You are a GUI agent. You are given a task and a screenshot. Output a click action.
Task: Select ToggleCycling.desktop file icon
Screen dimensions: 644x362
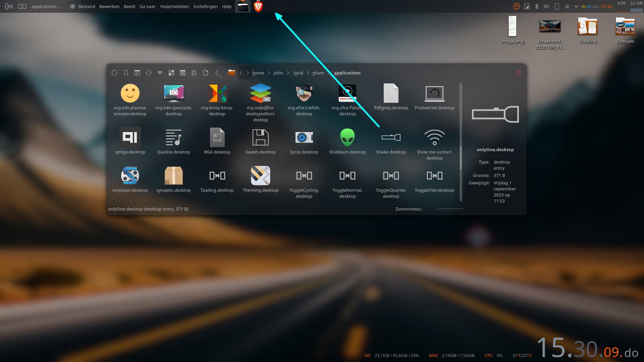tap(304, 176)
